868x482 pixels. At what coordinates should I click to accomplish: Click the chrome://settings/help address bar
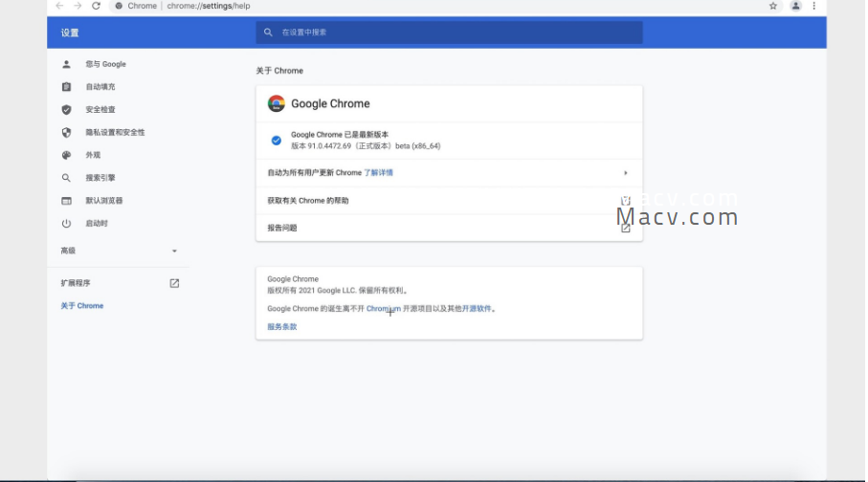208,6
